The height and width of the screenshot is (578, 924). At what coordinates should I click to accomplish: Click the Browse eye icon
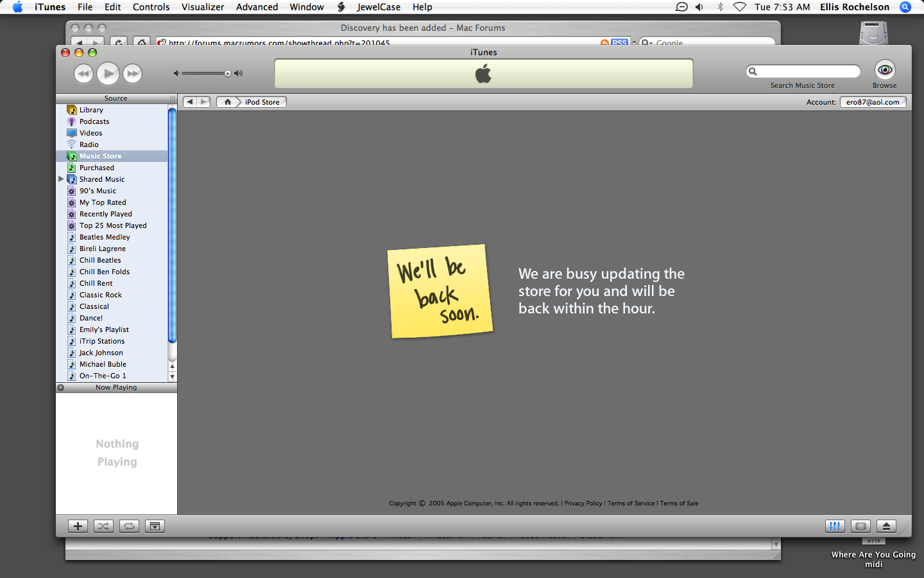tap(885, 70)
